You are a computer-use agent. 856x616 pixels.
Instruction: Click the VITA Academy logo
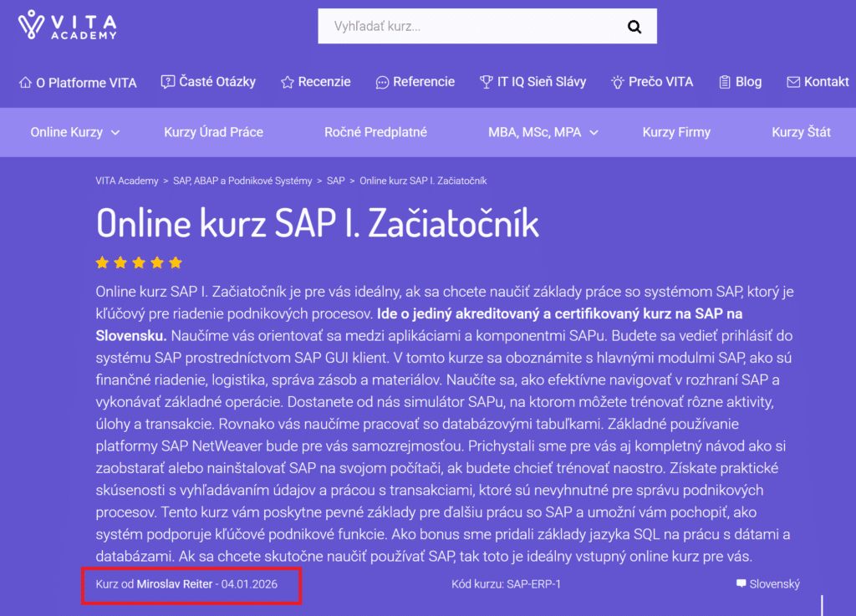(68, 25)
